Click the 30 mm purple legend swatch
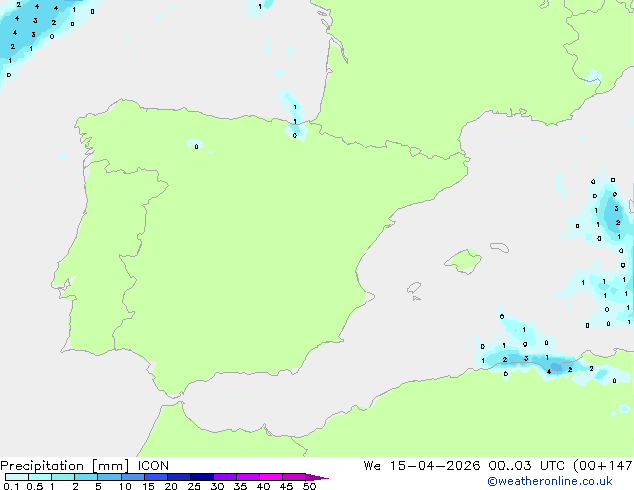Image resolution: width=634 pixels, height=490 pixels. point(225,477)
